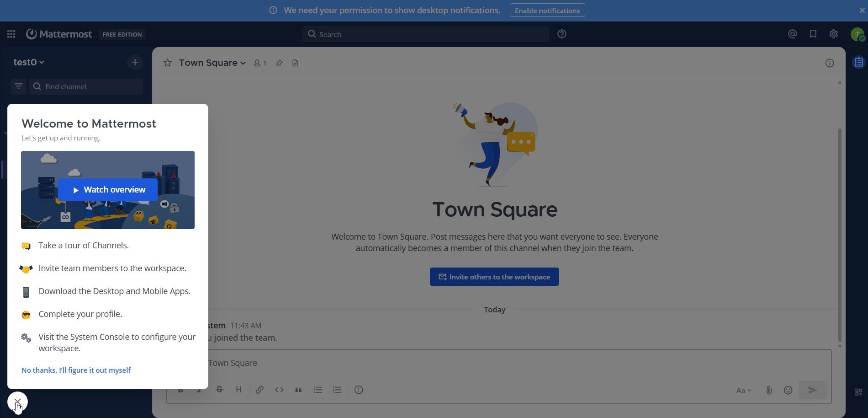
Task: Open the Settings gear icon
Action: pyautogui.click(x=833, y=34)
